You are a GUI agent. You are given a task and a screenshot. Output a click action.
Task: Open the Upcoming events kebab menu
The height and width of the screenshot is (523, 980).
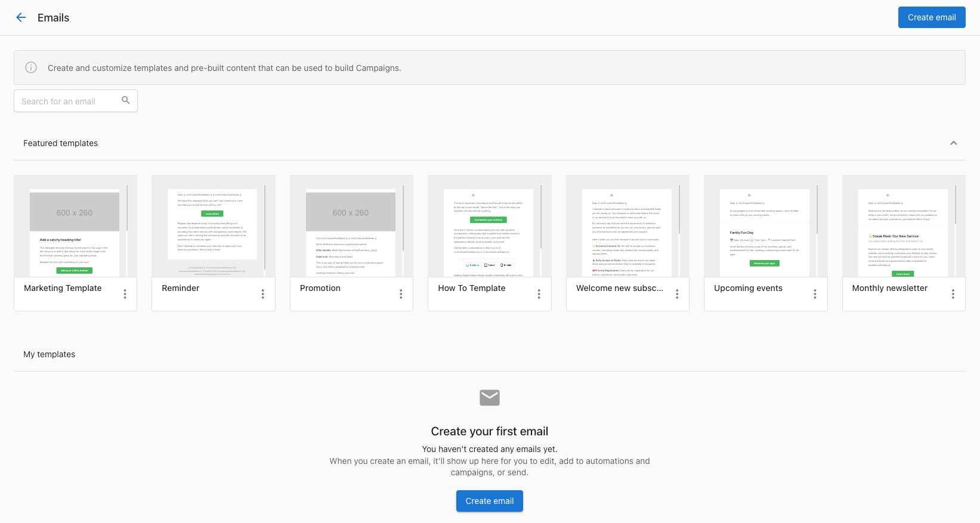click(x=815, y=294)
